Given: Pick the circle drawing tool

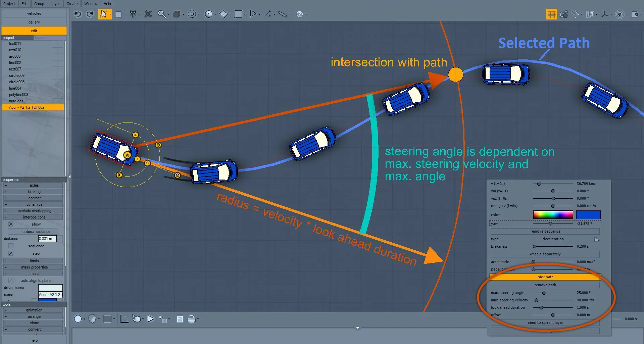Looking at the screenshot, I should [209, 14].
